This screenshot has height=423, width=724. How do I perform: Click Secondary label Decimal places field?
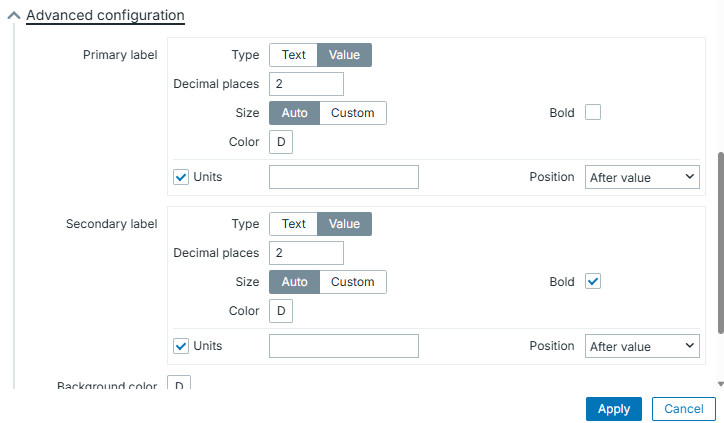click(x=306, y=253)
